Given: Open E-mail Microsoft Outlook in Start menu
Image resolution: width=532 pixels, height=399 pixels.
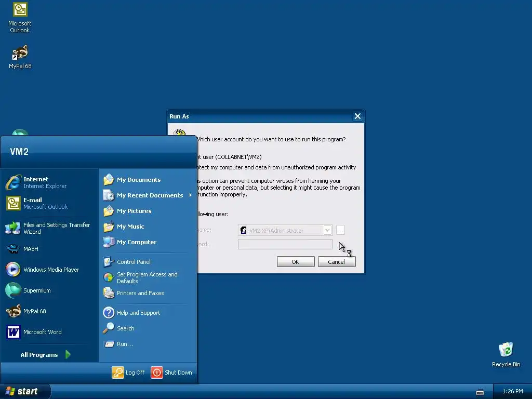Looking at the screenshot, I should pos(49,203).
